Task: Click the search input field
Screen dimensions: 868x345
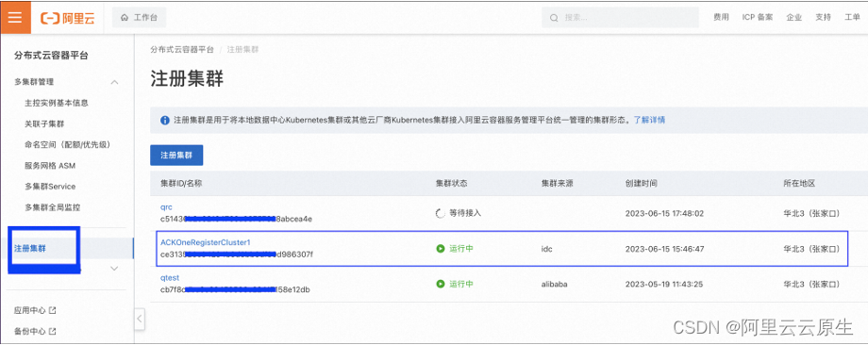Action: pos(620,18)
